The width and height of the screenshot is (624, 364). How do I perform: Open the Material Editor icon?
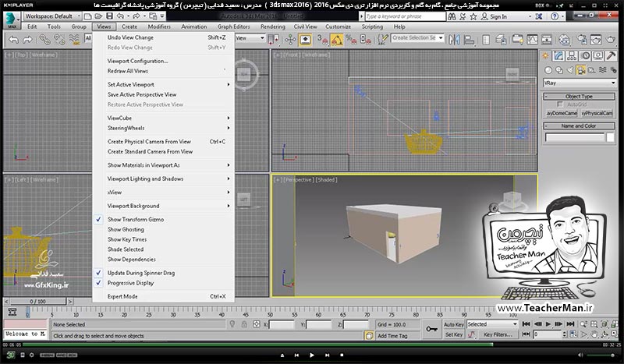click(x=564, y=40)
